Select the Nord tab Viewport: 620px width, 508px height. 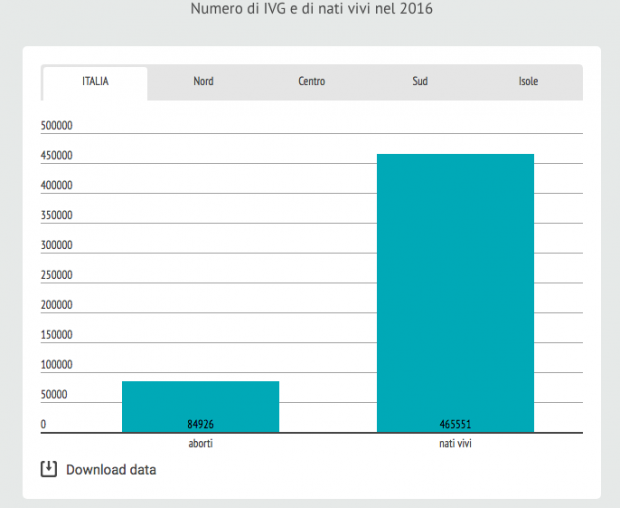pos(203,82)
